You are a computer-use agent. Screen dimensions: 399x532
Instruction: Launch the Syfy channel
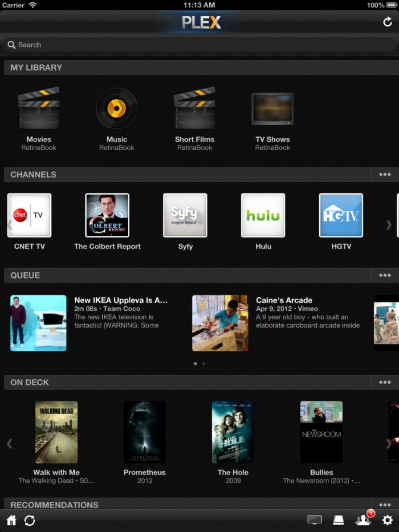pos(185,216)
